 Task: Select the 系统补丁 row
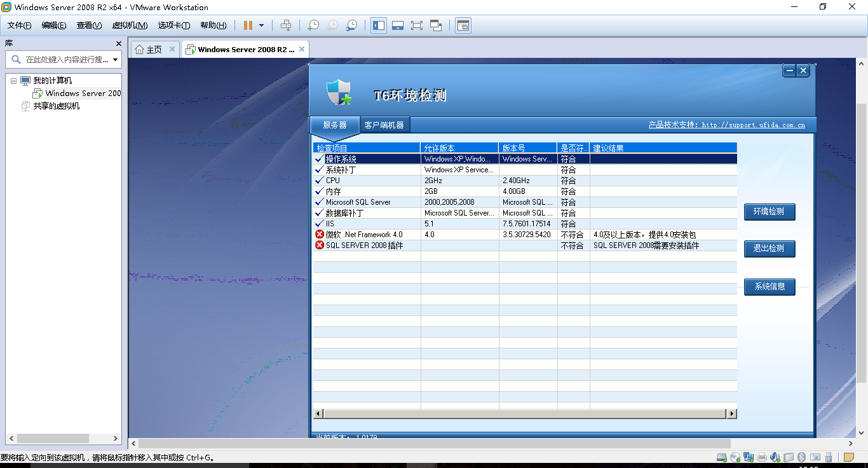(x=525, y=170)
